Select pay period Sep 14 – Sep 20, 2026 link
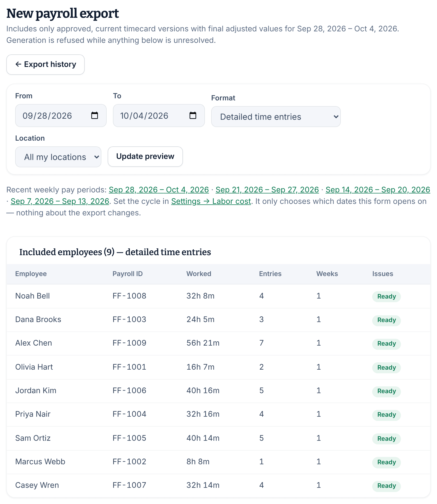 click(378, 190)
